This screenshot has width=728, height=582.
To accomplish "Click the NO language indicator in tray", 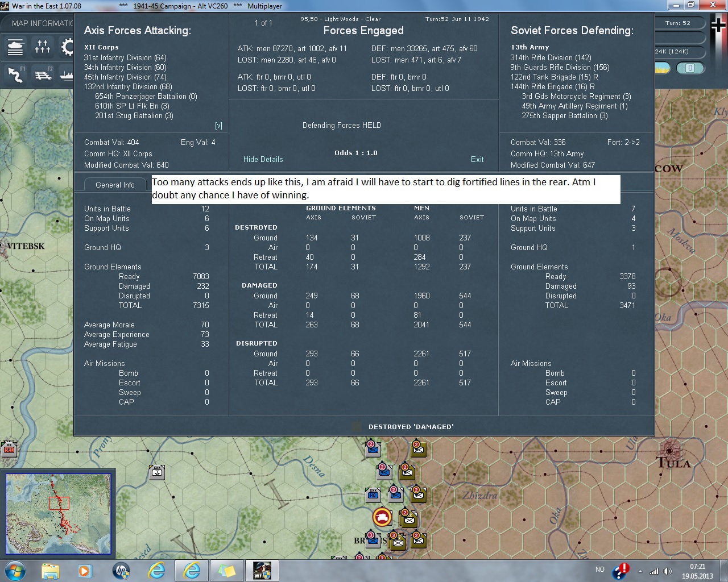I will pyautogui.click(x=600, y=569).
